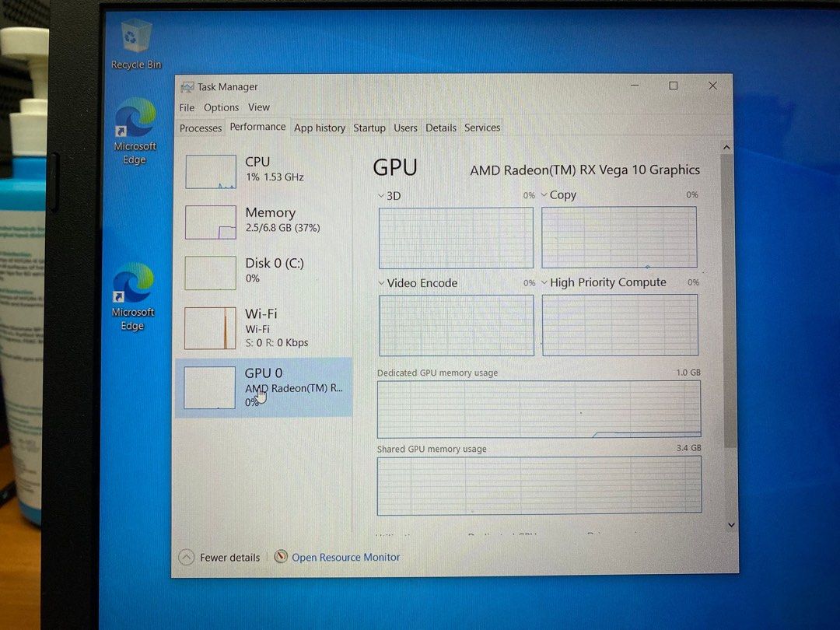840x630 pixels.
Task: Collapse the 3D graph section
Action: click(381, 196)
